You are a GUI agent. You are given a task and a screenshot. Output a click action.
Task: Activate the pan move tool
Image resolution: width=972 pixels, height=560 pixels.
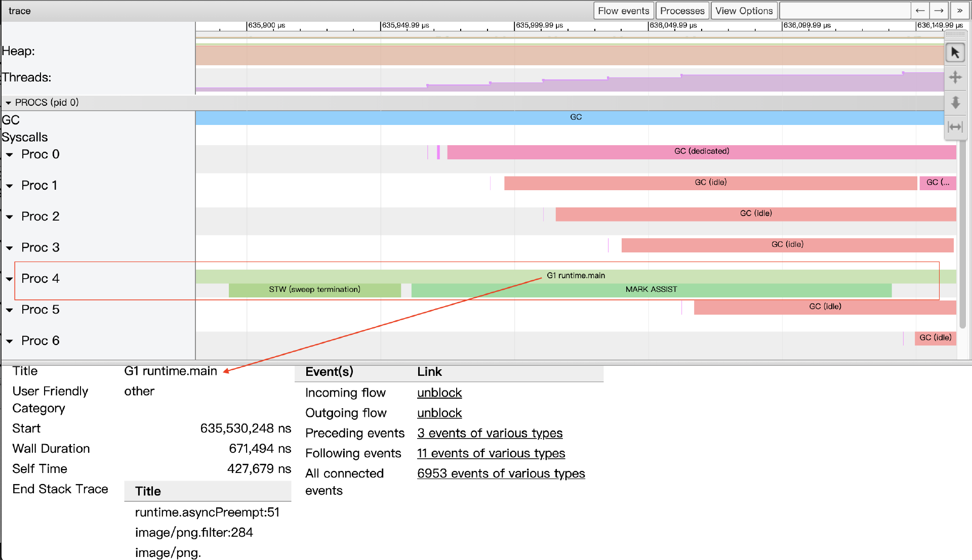pyautogui.click(x=955, y=77)
